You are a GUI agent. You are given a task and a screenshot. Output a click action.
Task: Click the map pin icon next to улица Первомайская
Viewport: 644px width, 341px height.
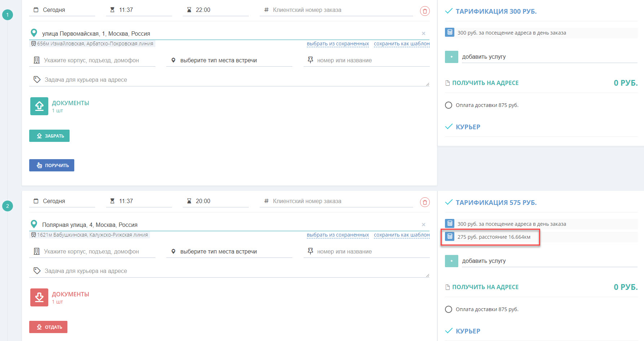[34, 33]
